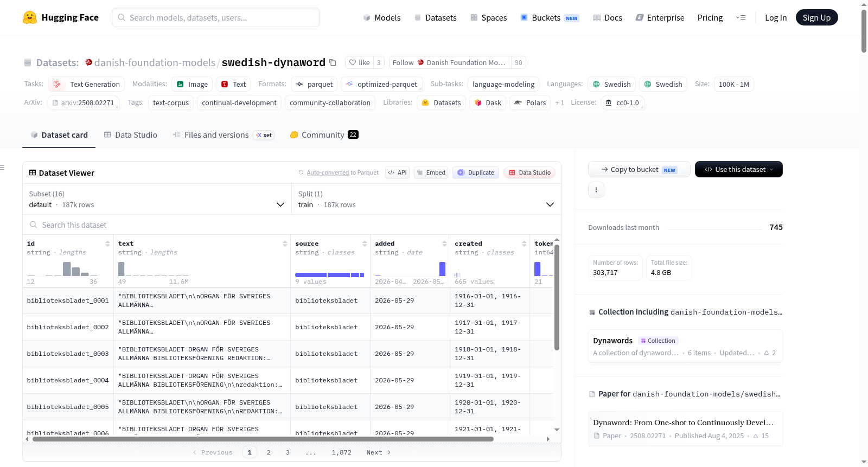The image size is (868, 467).
Task: Open Data Studio from viewer header
Action: (529, 172)
